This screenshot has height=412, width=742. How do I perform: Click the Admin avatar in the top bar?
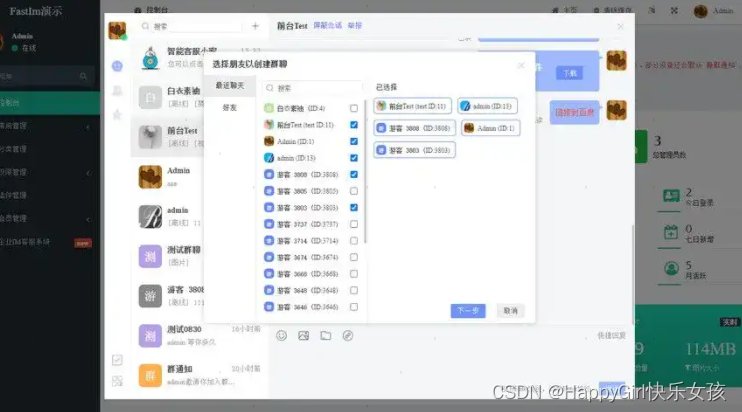700,11
